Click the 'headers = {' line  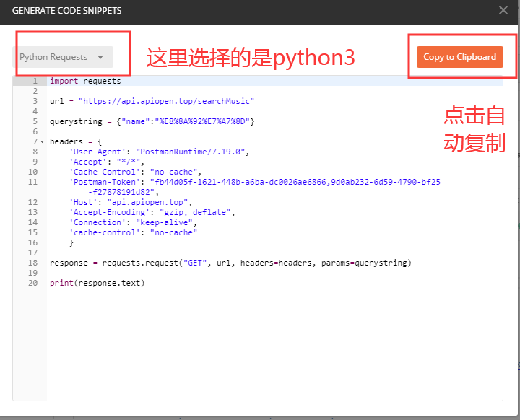click(76, 141)
